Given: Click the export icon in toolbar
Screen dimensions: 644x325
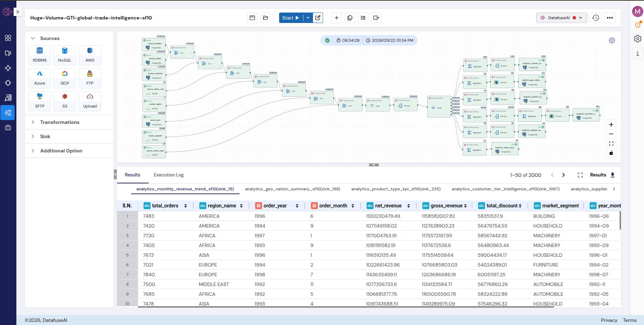Looking at the screenshot, I should (376, 18).
